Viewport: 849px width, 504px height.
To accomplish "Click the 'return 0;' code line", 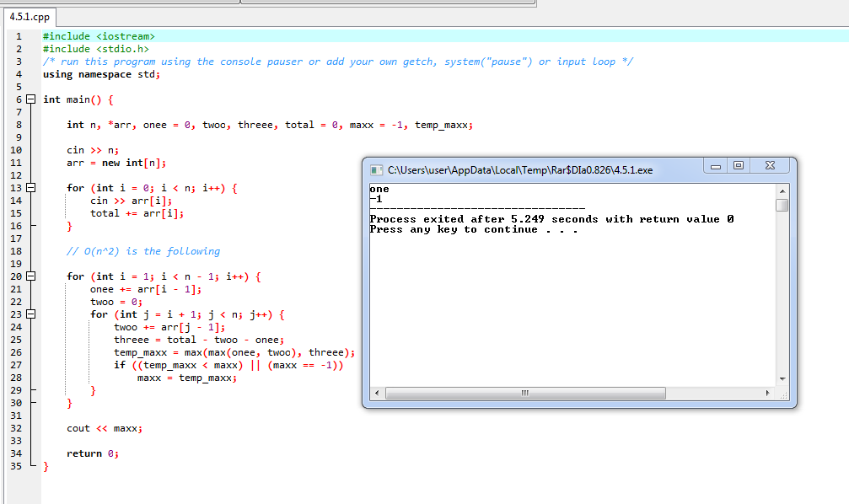I will pos(93,453).
